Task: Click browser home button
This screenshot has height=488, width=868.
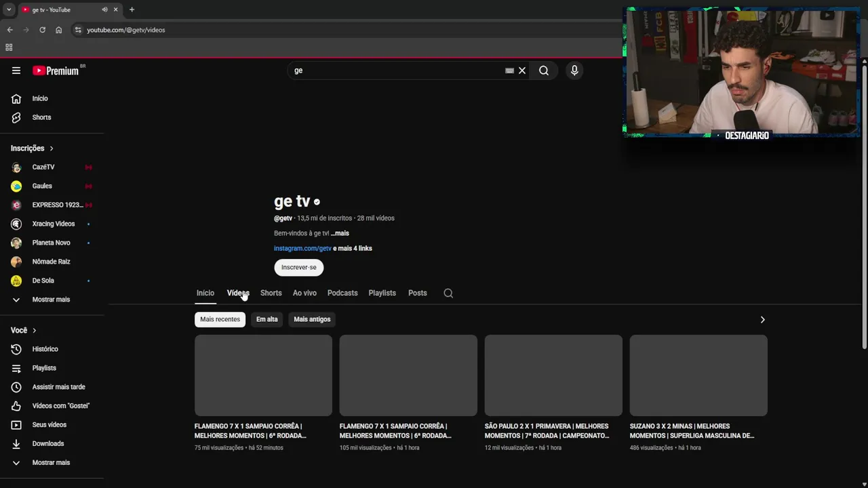Action: point(58,30)
